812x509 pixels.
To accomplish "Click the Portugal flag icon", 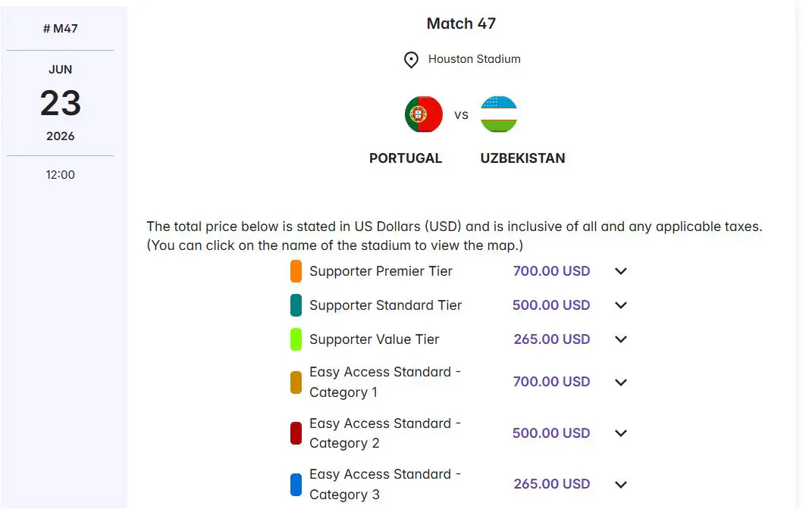I will pos(423,115).
